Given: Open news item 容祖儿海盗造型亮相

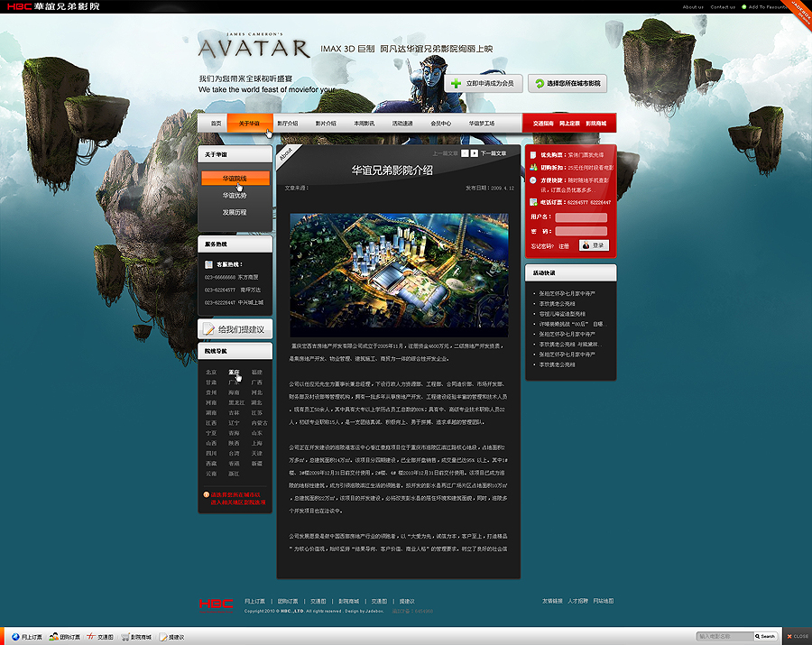Looking at the screenshot, I should pos(562,314).
